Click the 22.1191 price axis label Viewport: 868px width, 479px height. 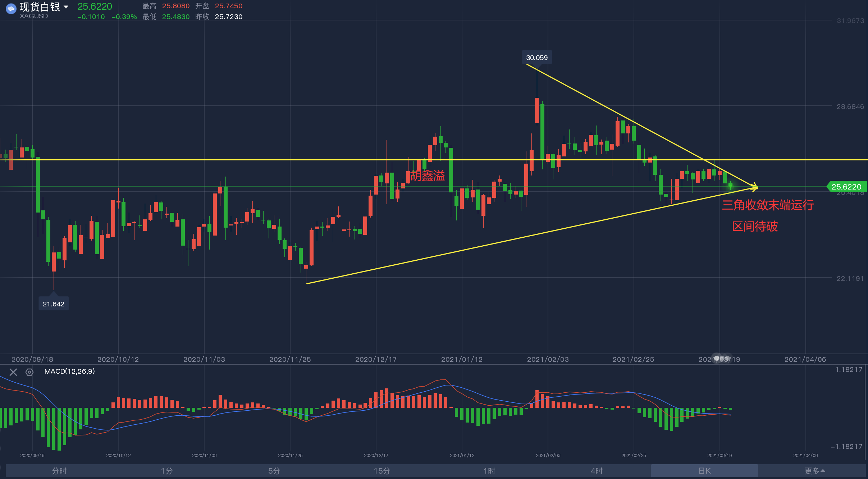pyautogui.click(x=850, y=278)
